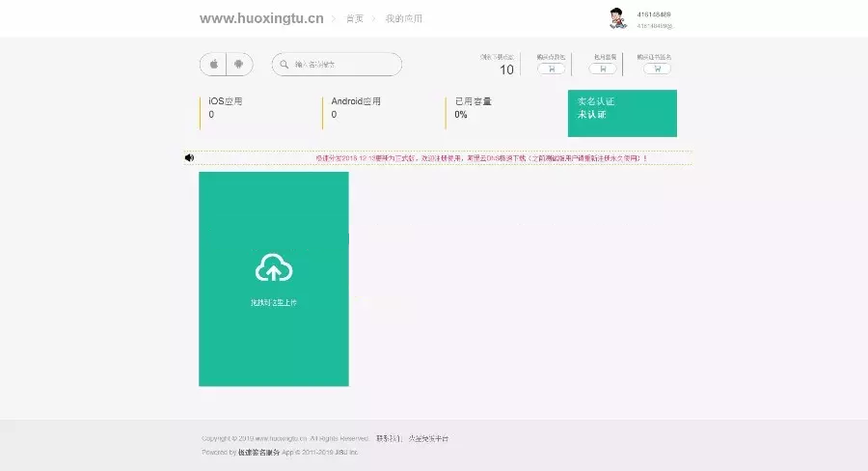Image resolution: width=868 pixels, height=471 pixels.
Task: Click the 已用容量 0% indicator
Action: pos(473,108)
